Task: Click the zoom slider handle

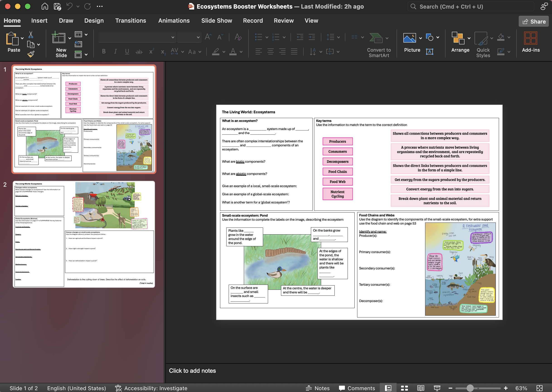Action: (470, 388)
